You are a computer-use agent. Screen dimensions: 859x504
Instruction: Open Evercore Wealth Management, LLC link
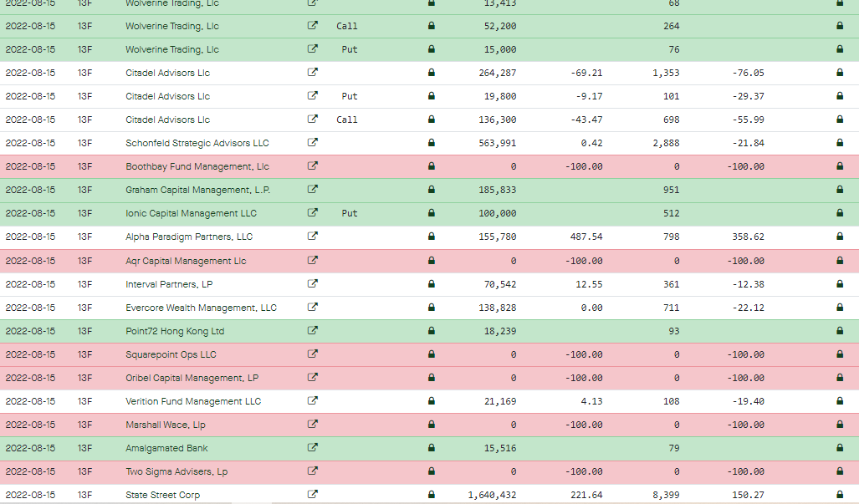(x=201, y=308)
